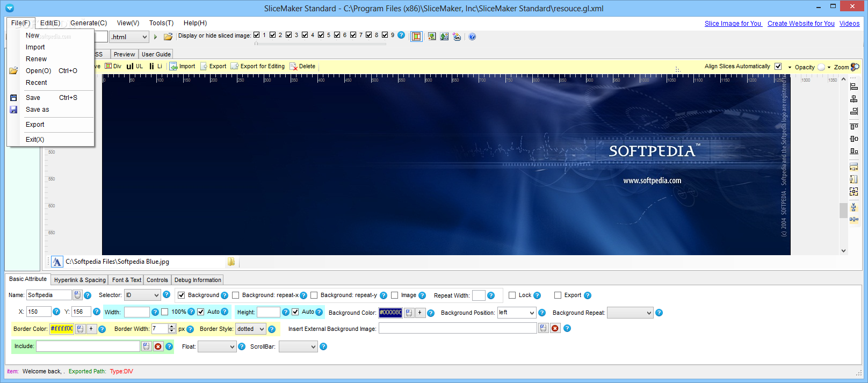Click color picker icon next to Background Color
The width and height of the screenshot is (868, 383).
click(409, 313)
